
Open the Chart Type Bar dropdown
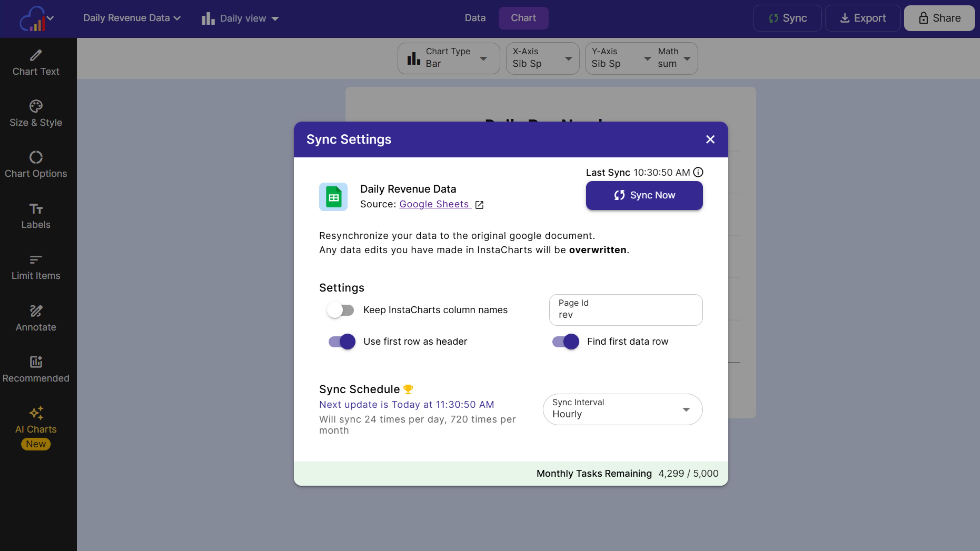[x=449, y=58]
